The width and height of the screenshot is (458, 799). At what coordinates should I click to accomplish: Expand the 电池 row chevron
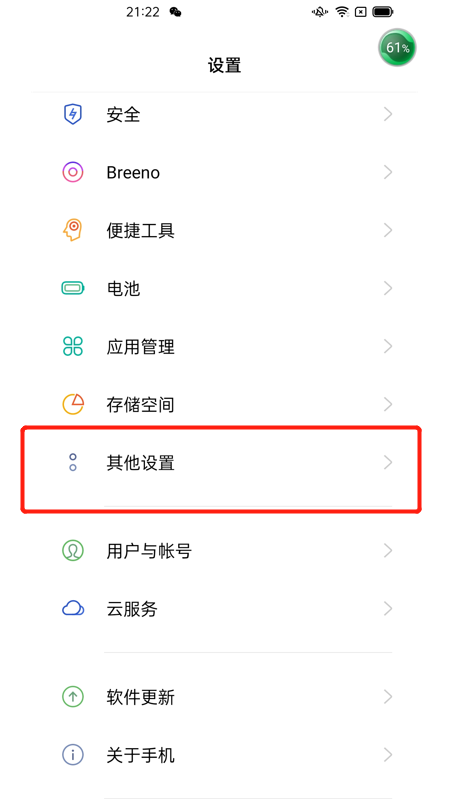pos(388,288)
